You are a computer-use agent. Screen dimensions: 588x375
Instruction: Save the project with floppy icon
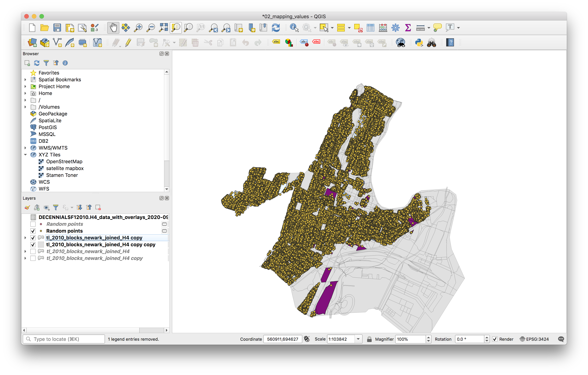click(x=57, y=28)
